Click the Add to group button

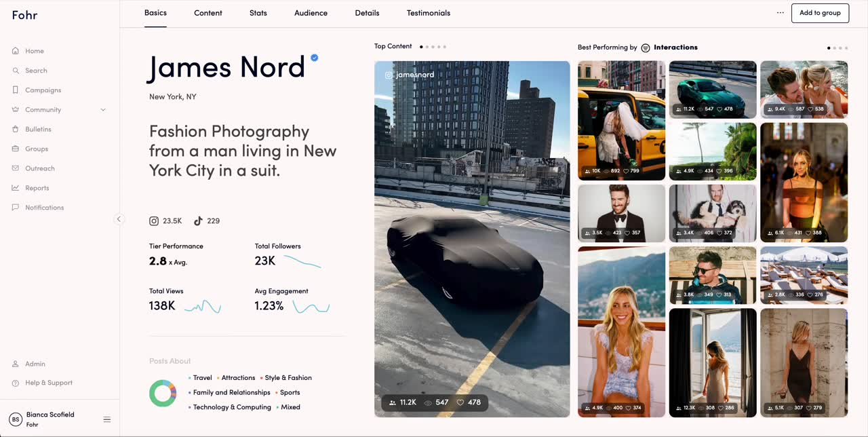[x=820, y=13]
